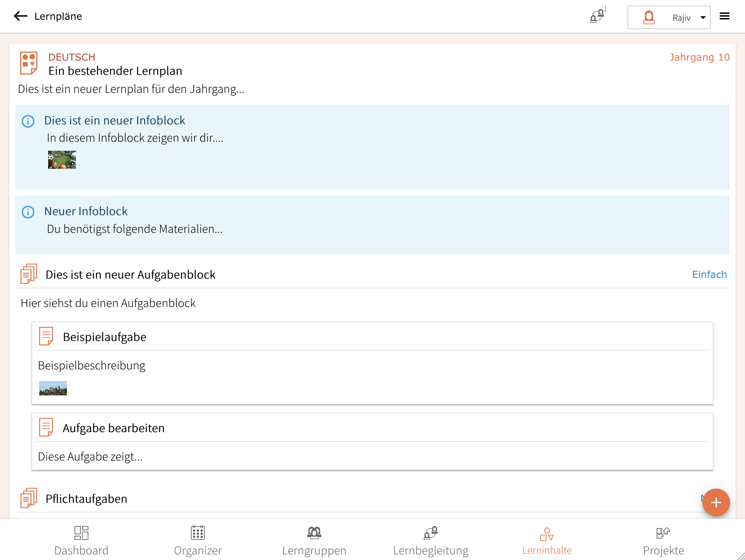
Task: Click the Aufgabenblock icon beside 'Dies ist ein neuer Aufgabenblock'
Action: tap(29, 274)
